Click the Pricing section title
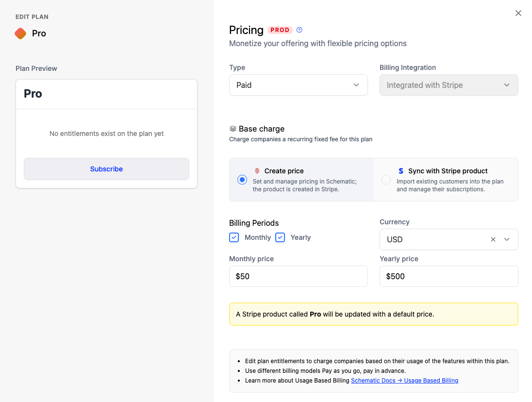This screenshot has height=402, width=532. tap(246, 30)
